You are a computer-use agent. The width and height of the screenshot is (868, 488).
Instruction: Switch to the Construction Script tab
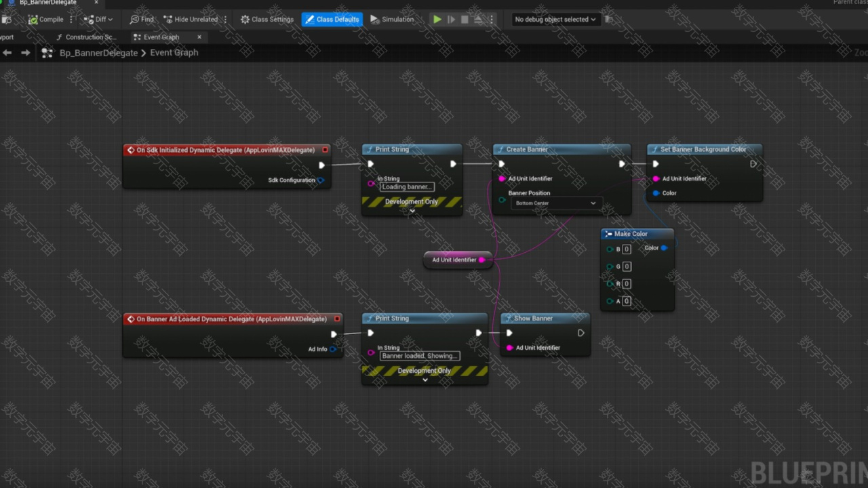pos(87,37)
